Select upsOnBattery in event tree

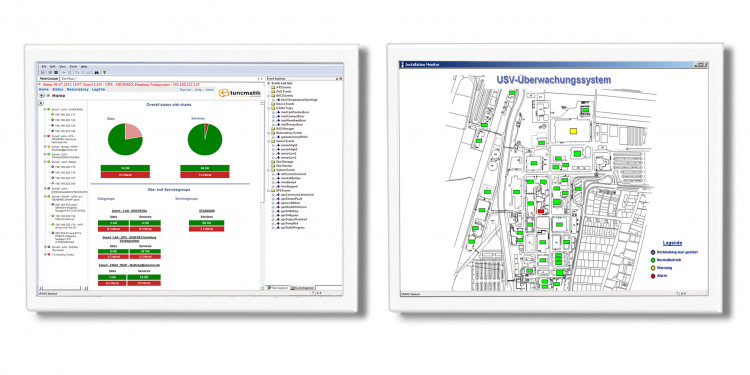point(288,210)
